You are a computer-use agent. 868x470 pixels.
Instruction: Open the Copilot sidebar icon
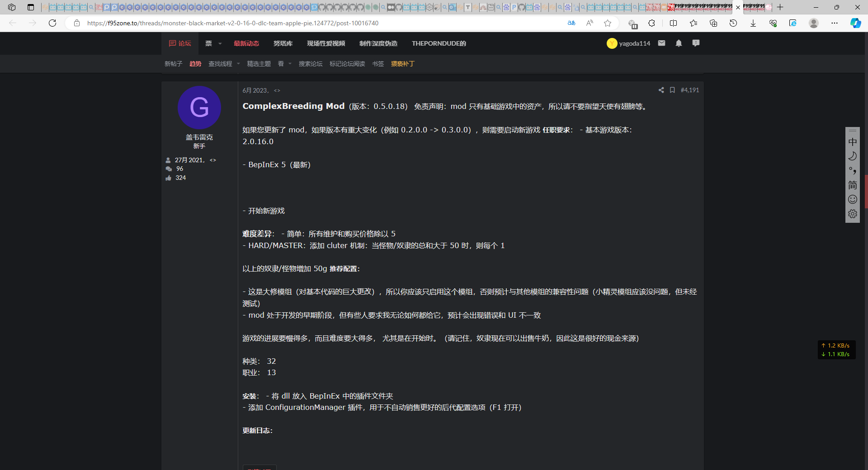pyautogui.click(x=855, y=23)
